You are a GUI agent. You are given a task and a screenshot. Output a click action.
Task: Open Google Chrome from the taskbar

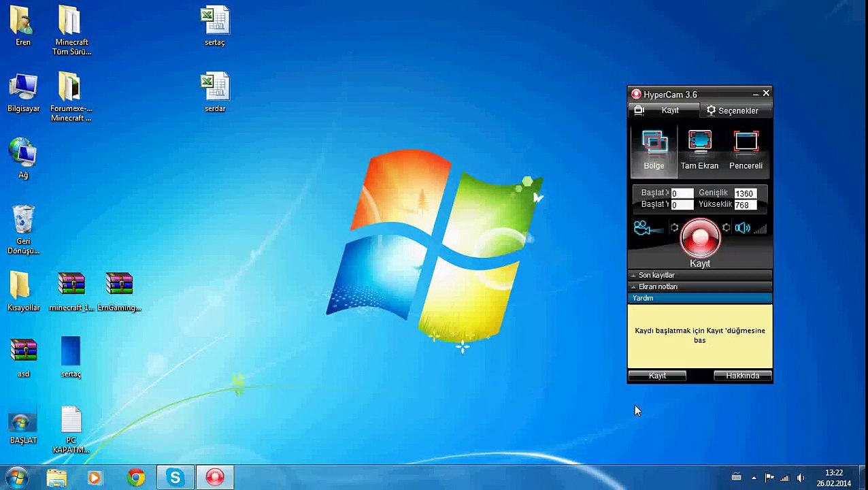pyautogui.click(x=136, y=478)
